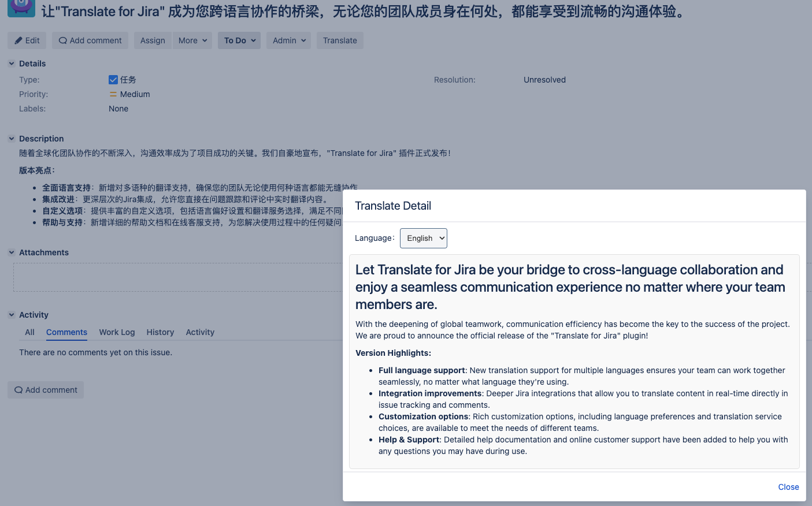Click the 任务 type label

tap(128, 80)
